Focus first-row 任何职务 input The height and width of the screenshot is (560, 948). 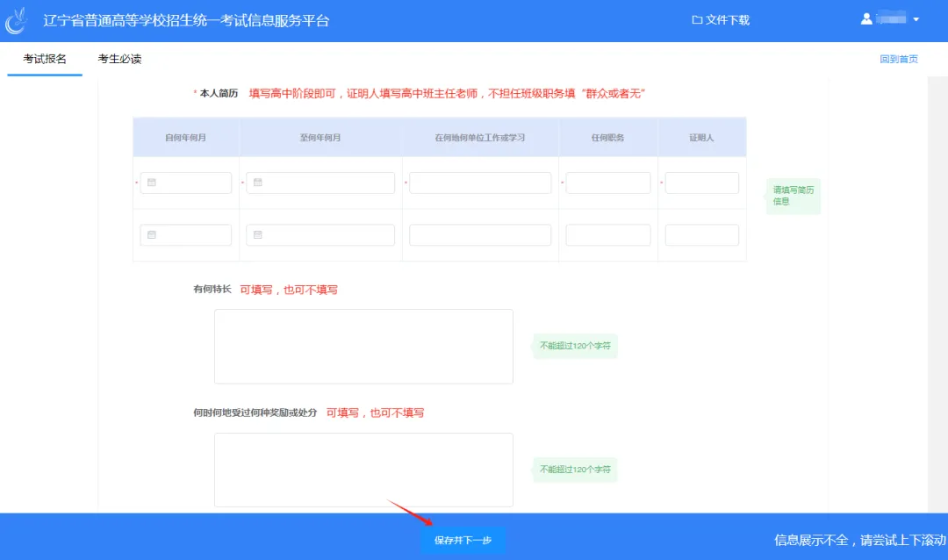click(x=608, y=183)
